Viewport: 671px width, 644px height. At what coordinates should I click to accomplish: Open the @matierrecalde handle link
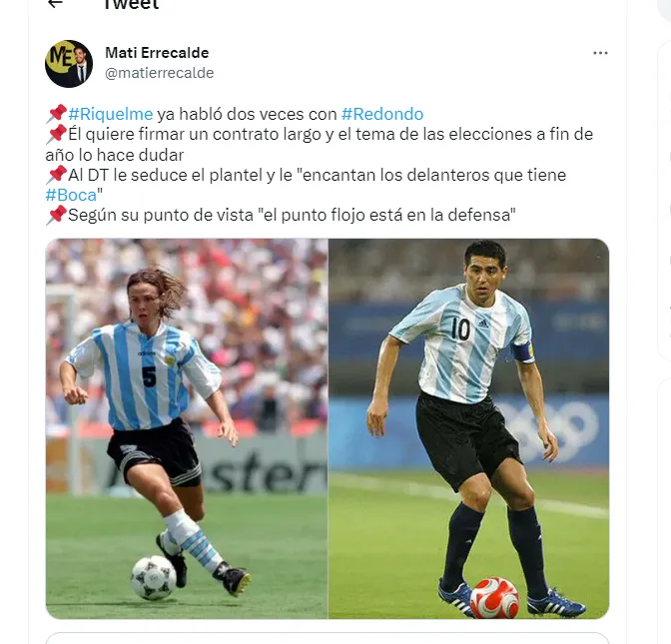(160, 73)
